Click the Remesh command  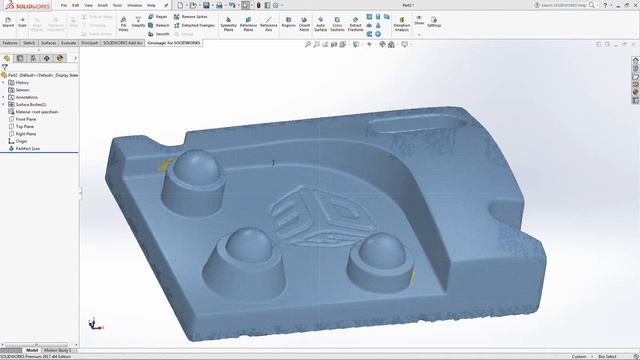pyautogui.click(x=159, y=25)
